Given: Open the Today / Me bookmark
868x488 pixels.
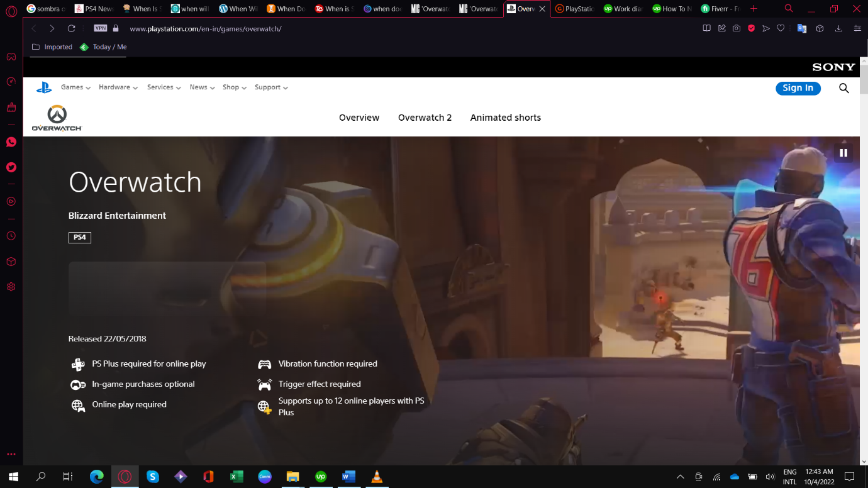Looking at the screenshot, I should 103,47.
